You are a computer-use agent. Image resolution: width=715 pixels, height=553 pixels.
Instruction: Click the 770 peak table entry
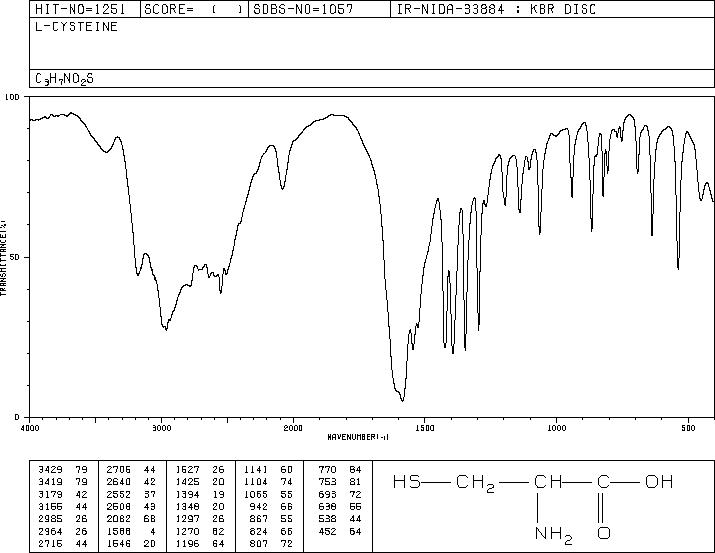click(x=327, y=470)
